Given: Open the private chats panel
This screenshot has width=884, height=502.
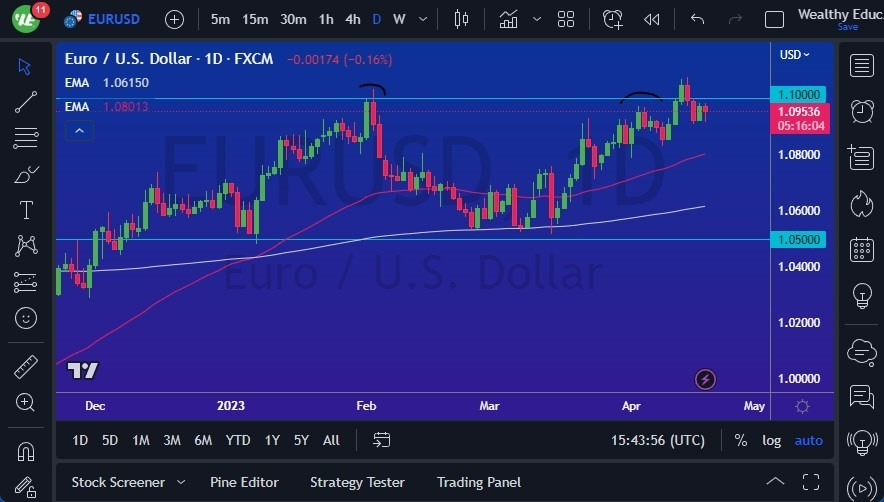Looking at the screenshot, I should click(x=861, y=397).
